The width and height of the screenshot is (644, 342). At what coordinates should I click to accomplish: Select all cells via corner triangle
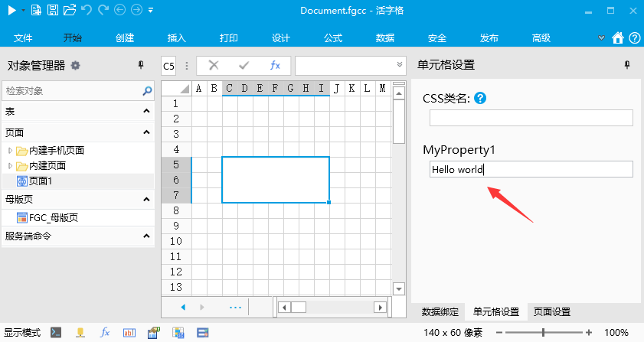click(177, 89)
